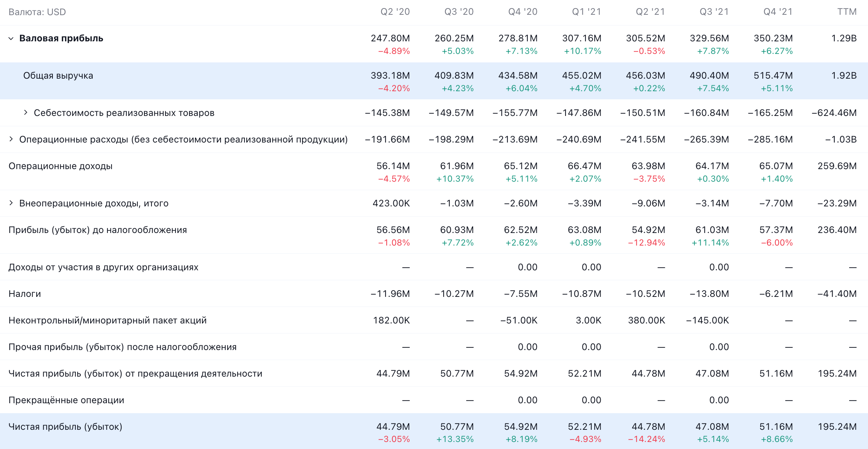Click the Q3 '20 column header
This screenshot has width=868, height=449.
(459, 12)
